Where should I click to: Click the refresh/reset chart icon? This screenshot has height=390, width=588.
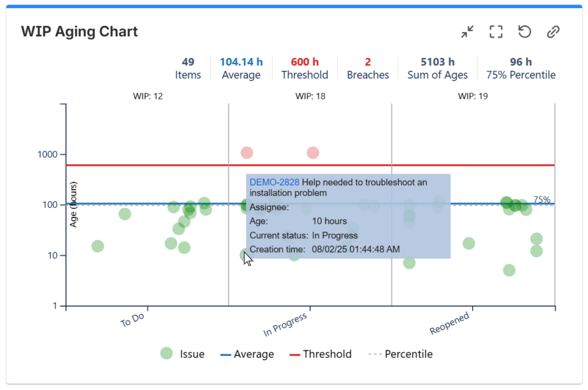pos(524,32)
